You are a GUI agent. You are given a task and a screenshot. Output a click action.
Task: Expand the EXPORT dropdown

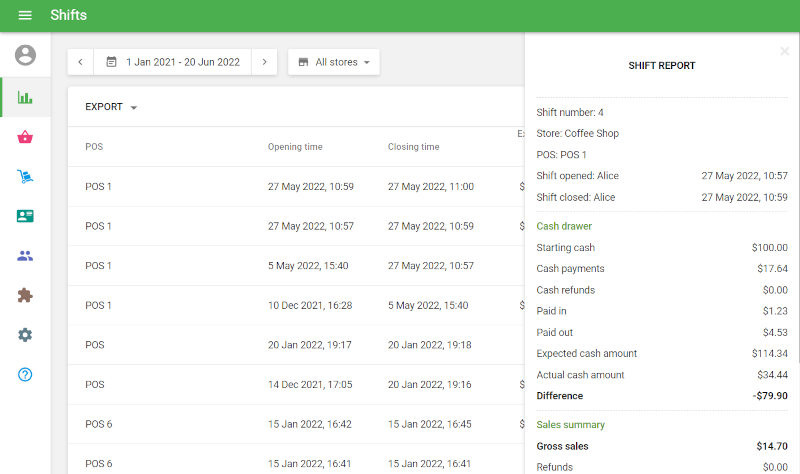click(111, 107)
